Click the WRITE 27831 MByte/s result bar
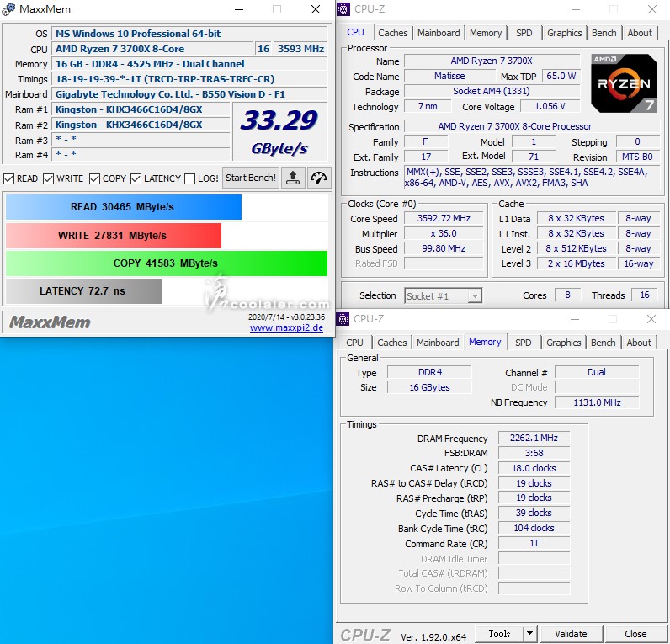Image resolution: width=670 pixels, height=644 pixels. pyautogui.click(x=114, y=236)
